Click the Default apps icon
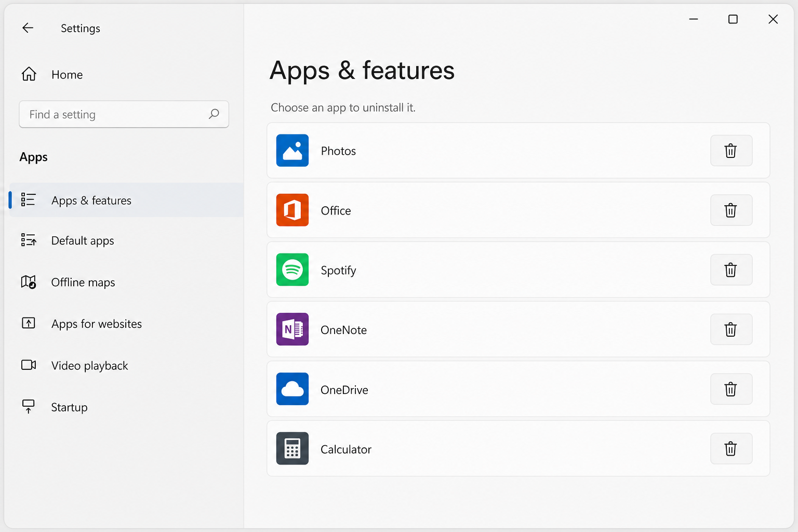 point(28,240)
